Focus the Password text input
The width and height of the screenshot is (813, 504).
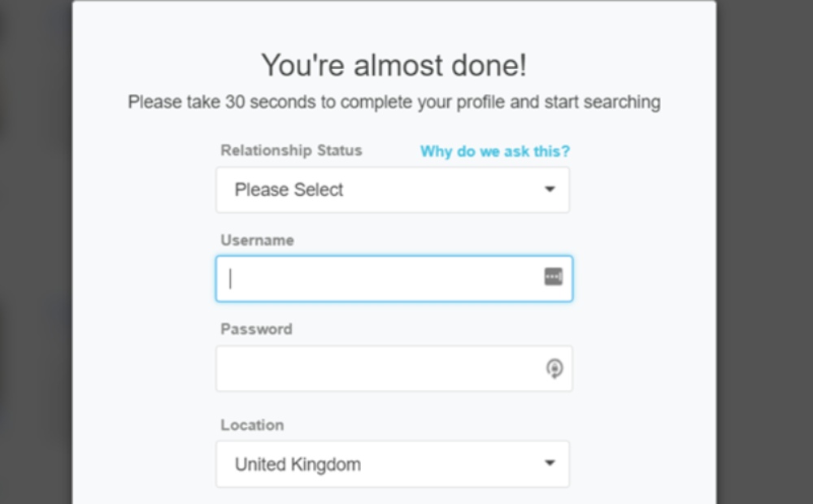(x=378, y=369)
